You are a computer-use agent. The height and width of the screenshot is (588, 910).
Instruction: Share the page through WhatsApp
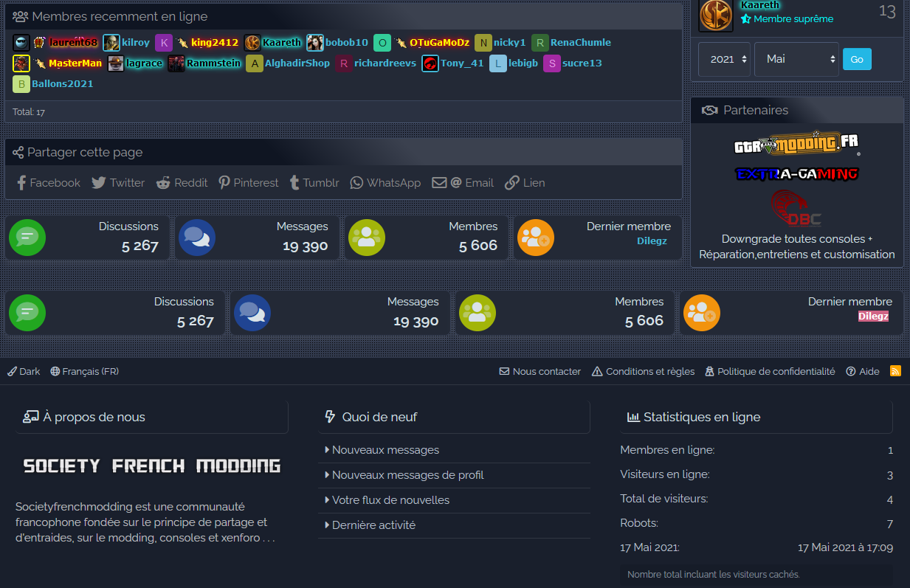point(385,183)
